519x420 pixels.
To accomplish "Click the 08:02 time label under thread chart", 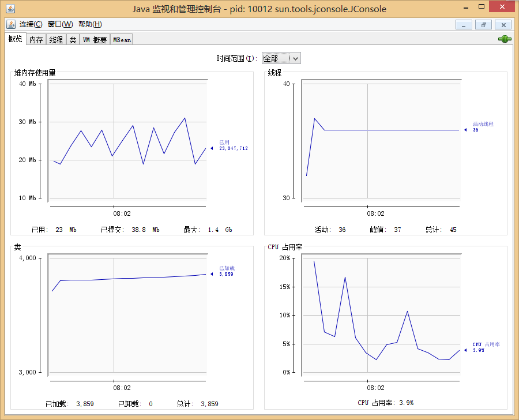I will pos(375,213).
